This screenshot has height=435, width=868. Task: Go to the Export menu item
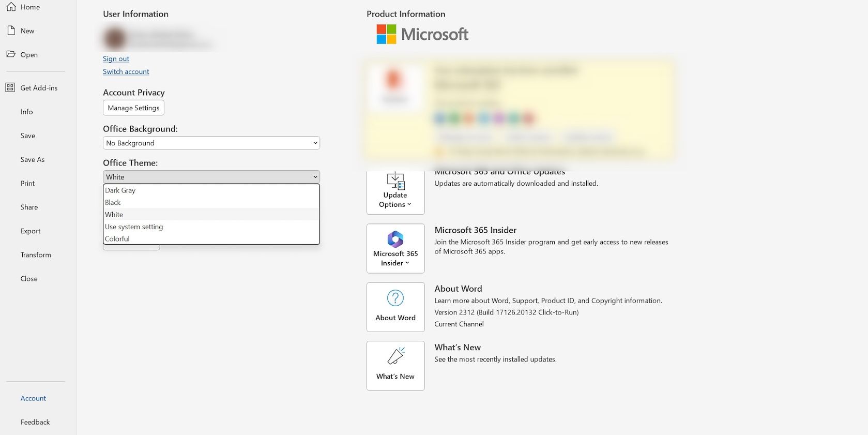(31, 231)
